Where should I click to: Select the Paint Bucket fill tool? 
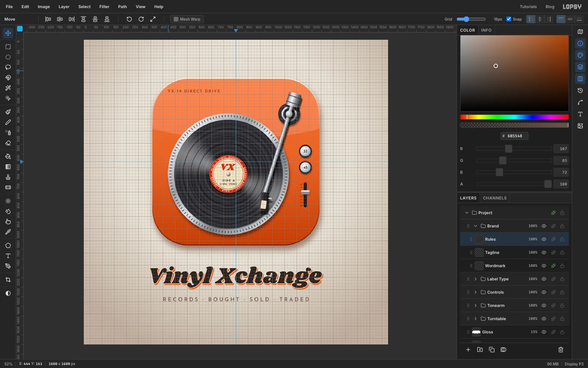[8, 156]
